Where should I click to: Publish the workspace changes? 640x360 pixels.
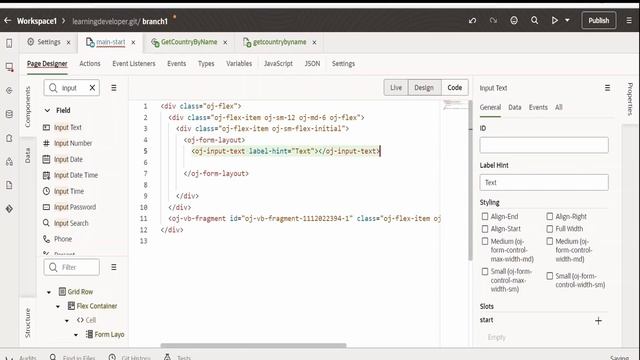click(x=598, y=20)
